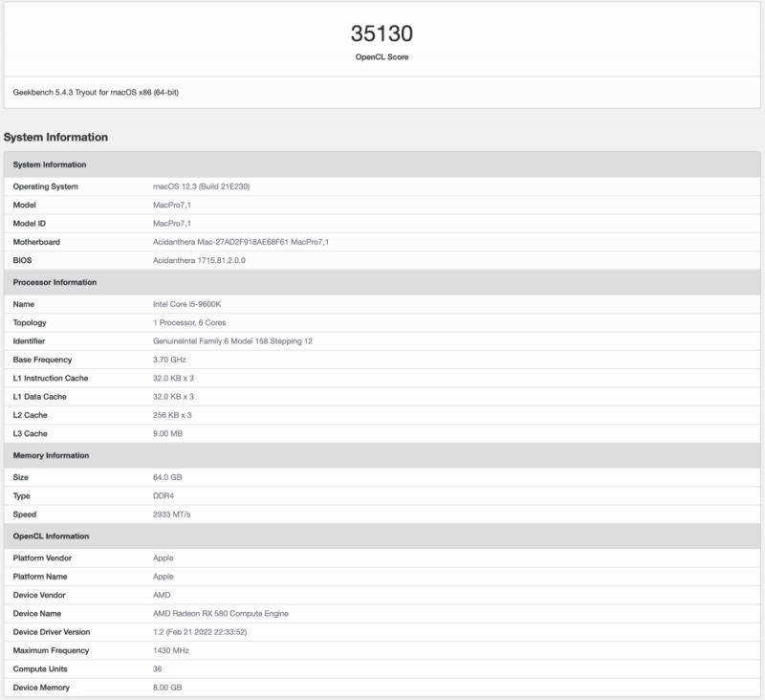765x700 pixels.
Task: Click the OpenCL Information section header
Action: click(x=382, y=536)
